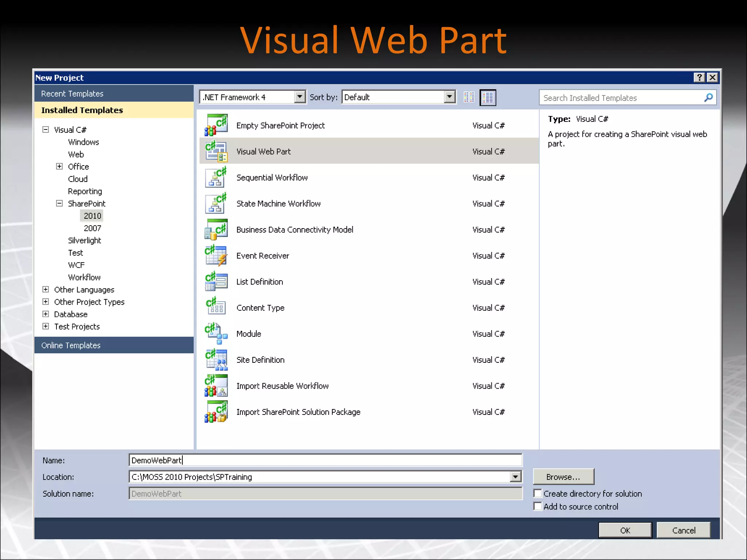Expand the Office tree node
747x560 pixels.
coord(59,166)
